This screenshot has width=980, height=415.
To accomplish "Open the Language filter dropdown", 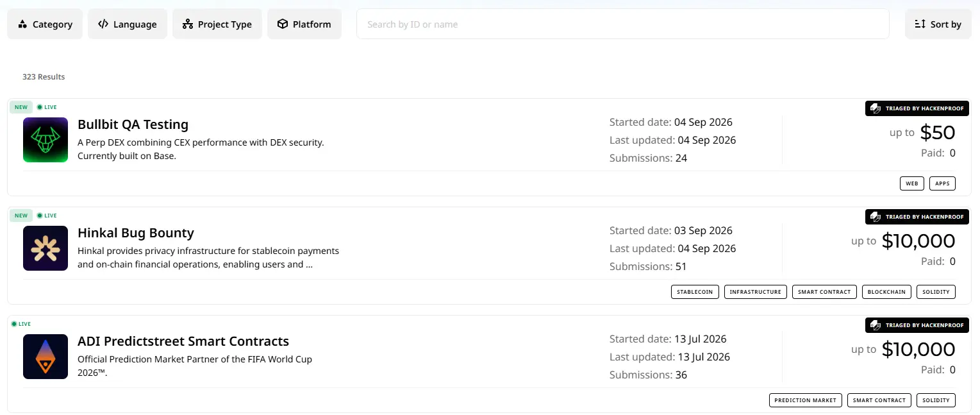I will tap(128, 24).
